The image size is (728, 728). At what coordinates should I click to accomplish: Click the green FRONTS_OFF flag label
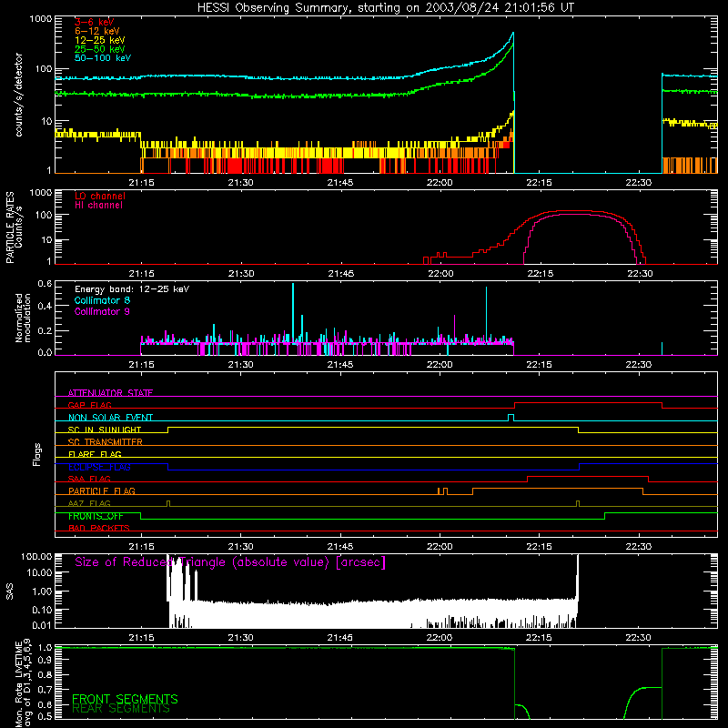click(96, 516)
